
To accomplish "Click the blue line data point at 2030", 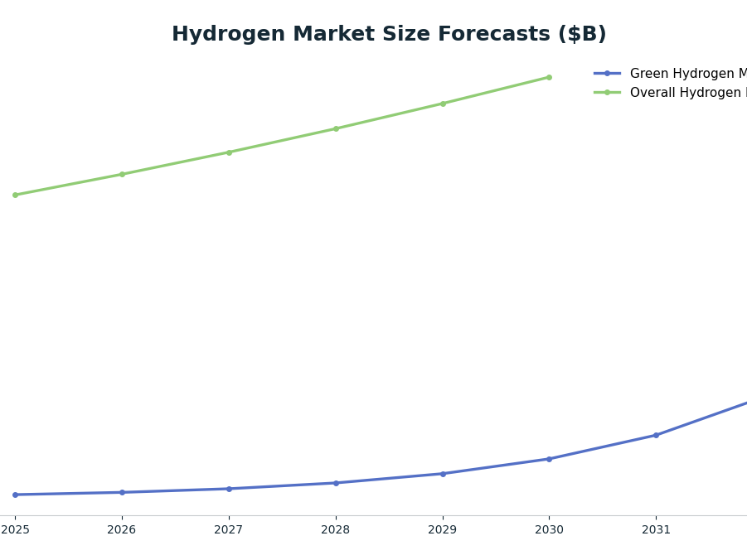I will (550, 459).
